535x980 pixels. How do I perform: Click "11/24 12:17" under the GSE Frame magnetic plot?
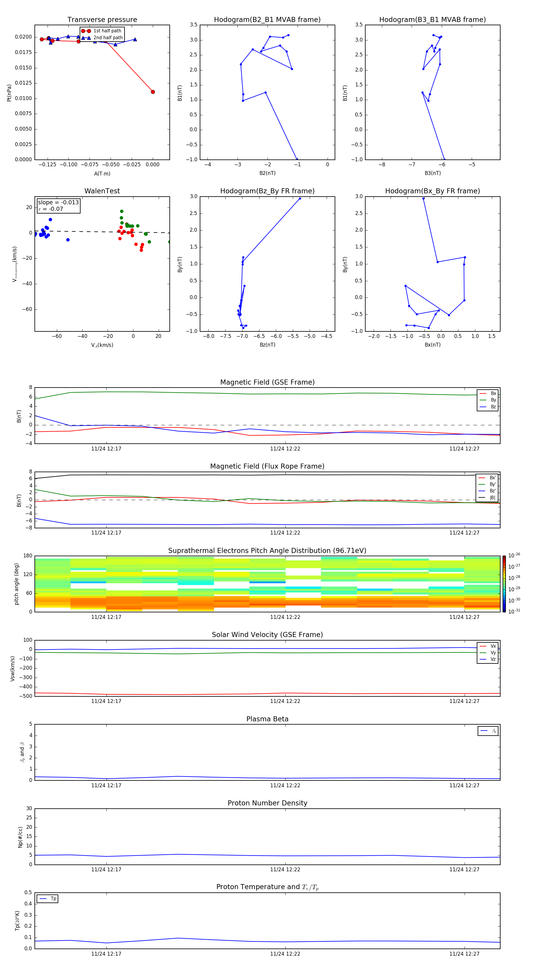click(106, 449)
